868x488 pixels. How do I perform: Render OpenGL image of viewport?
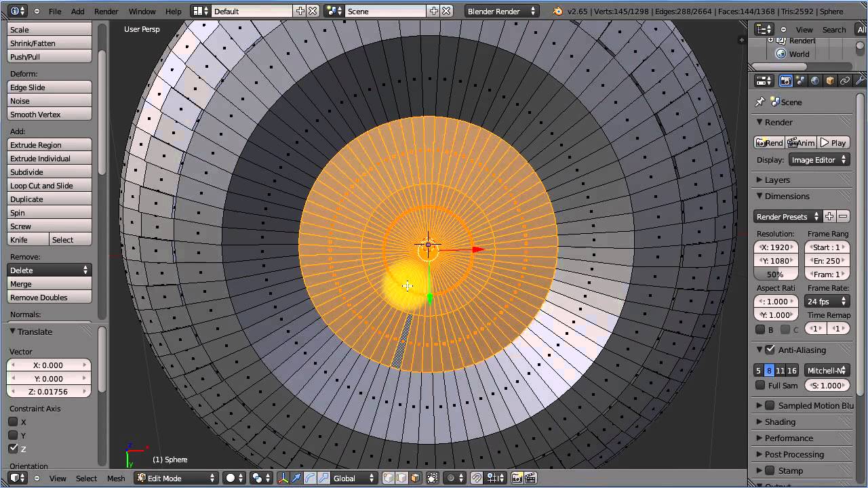coord(517,478)
